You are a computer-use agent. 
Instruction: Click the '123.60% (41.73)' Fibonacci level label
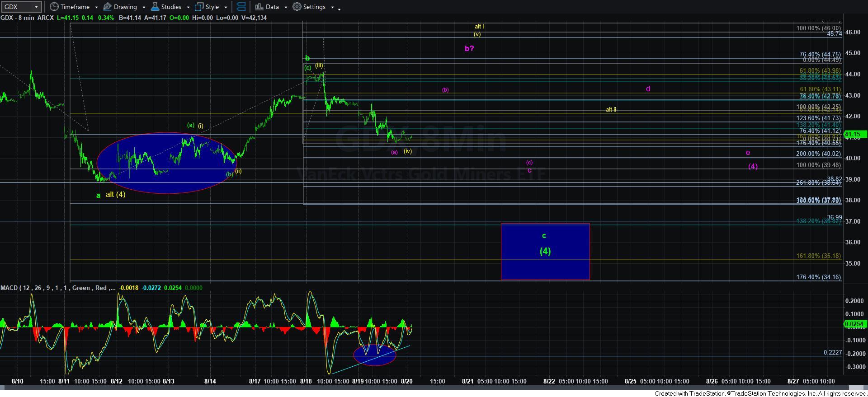[x=818, y=118]
